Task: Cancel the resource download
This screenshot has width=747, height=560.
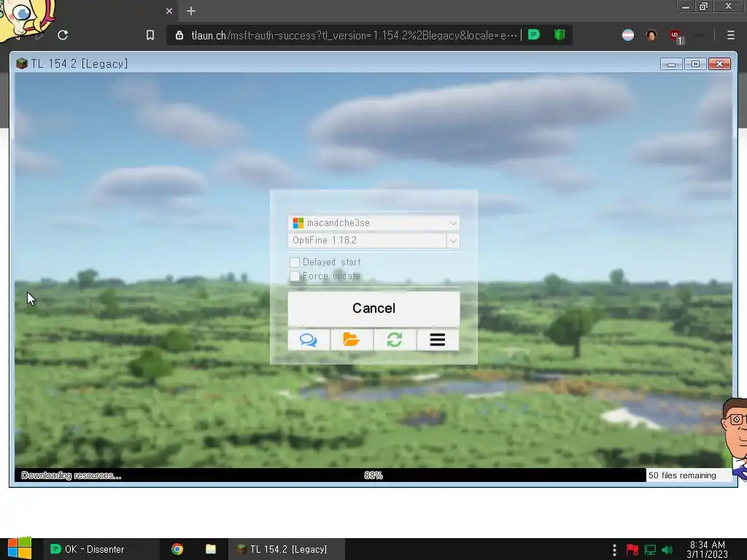Action: pos(374,308)
